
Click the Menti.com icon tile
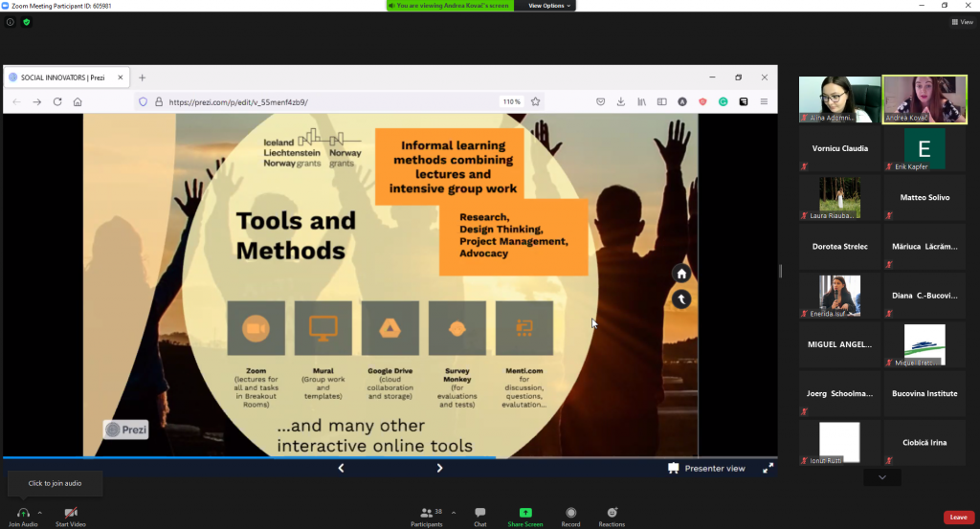[x=524, y=328]
